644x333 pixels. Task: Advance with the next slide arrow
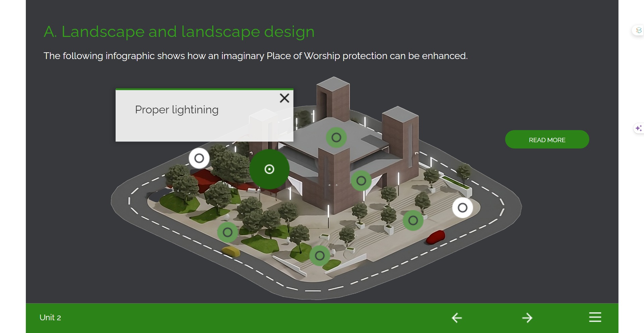tap(527, 318)
